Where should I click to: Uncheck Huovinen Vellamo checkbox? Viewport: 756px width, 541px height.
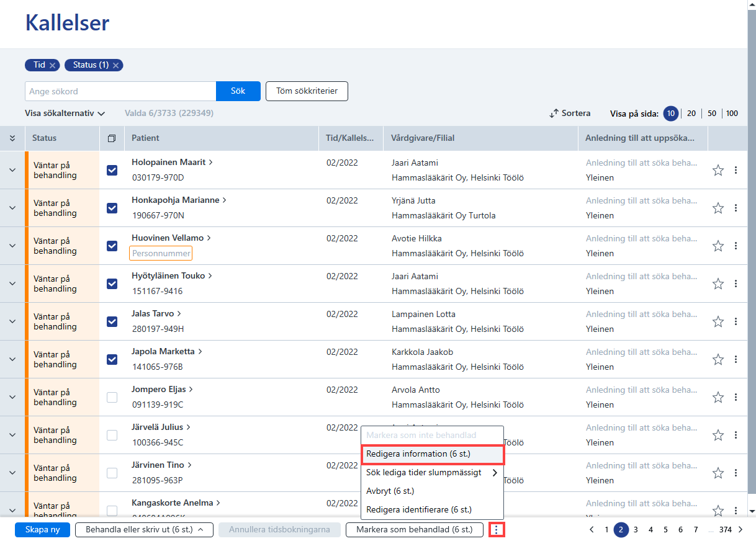(x=112, y=246)
